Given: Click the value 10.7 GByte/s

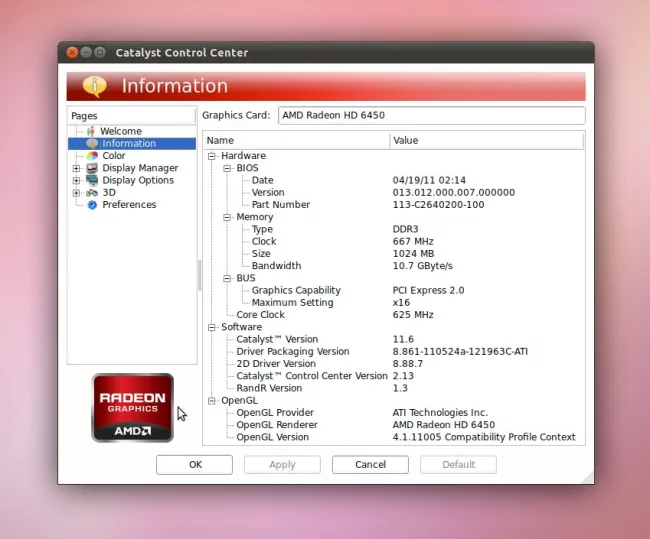Looking at the screenshot, I should pos(422,266).
